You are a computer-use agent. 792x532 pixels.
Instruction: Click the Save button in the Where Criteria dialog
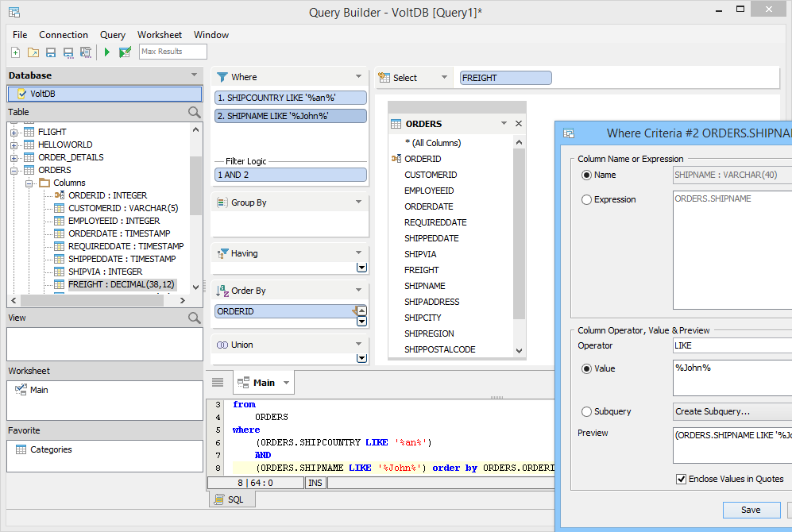(x=751, y=511)
